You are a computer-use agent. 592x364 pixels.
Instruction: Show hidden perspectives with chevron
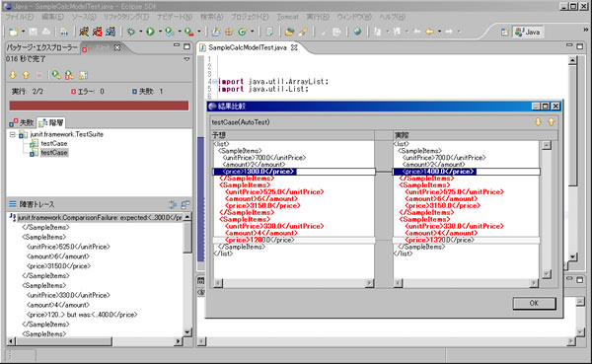[585, 30]
